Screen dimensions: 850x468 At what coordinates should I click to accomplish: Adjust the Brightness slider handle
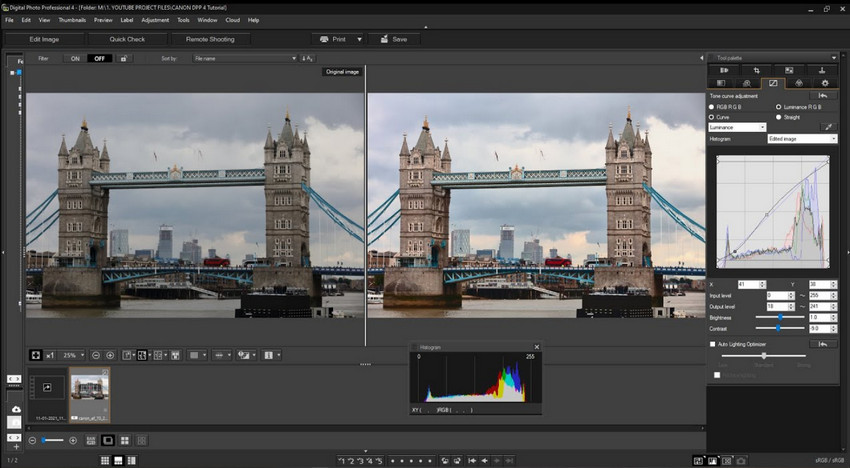pos(780,317)
